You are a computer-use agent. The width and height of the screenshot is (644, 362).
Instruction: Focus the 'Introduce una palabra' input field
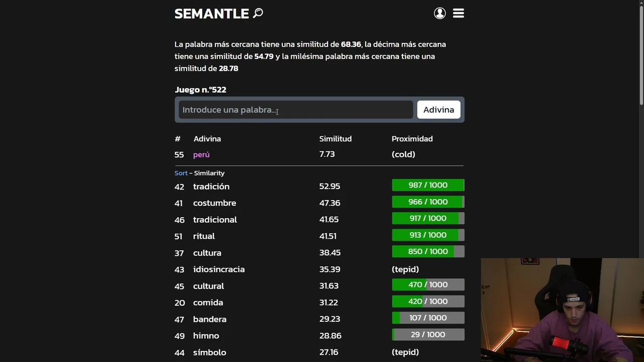click(295, 110)
